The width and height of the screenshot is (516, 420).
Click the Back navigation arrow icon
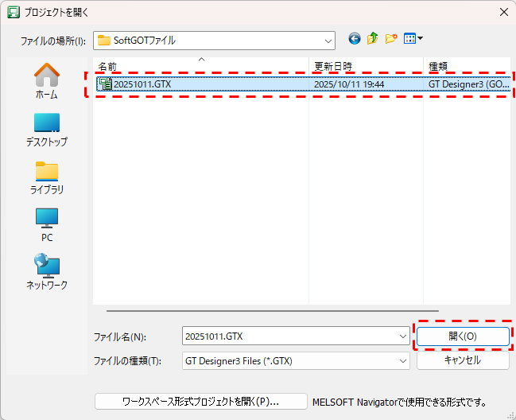point(355,39)
